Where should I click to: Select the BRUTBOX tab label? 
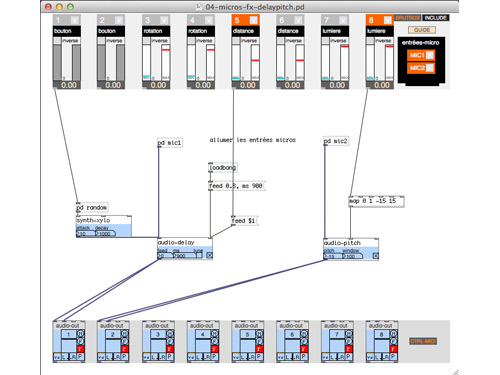tap(408, 18)
